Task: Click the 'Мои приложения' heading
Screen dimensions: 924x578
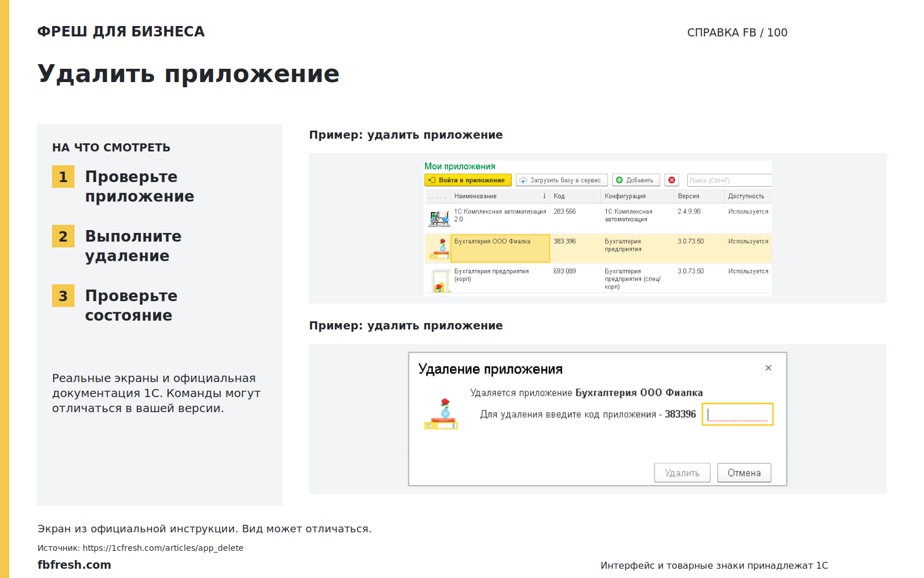Action: point(460,166)
